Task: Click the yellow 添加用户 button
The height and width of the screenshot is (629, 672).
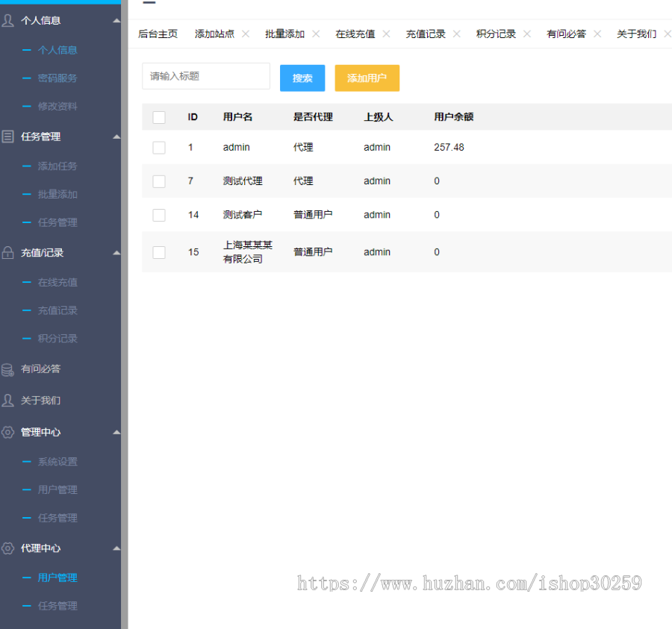Action: pyautogui.click(x=367, y=78)
